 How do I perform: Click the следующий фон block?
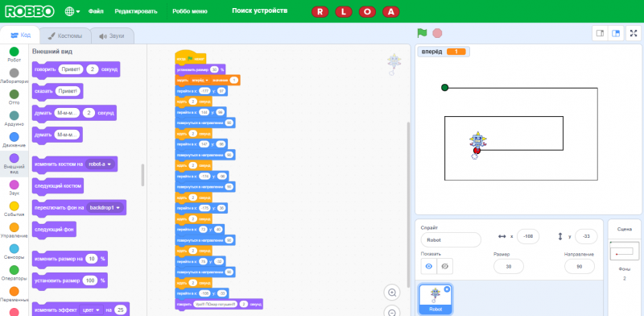(x=54, y=230)
